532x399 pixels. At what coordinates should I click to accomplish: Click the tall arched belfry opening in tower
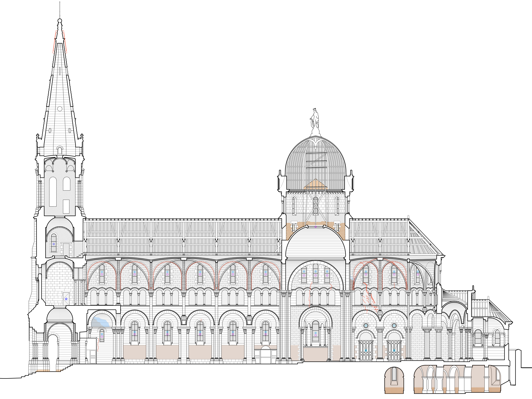[x=53, y=192]
